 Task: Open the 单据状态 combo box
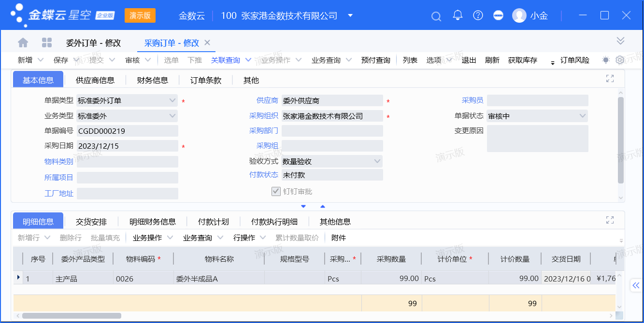(x=538, y=116)
